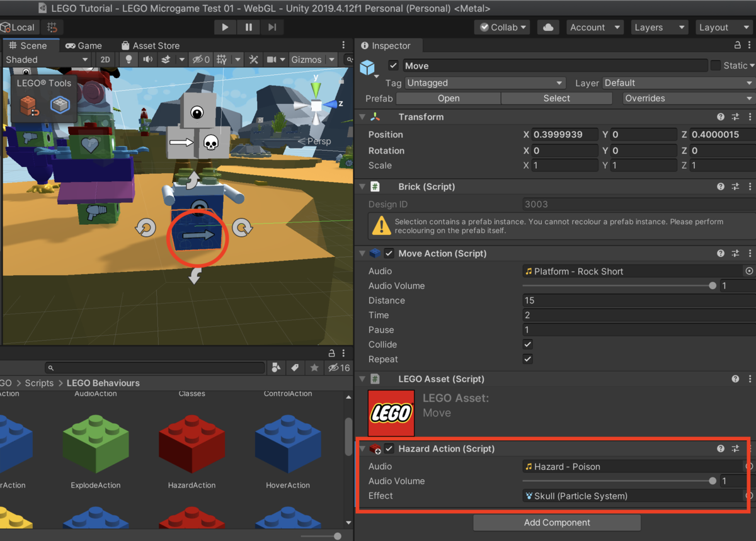Open the prefab Overrides dropdown
The width and height of the screenshot is (756, 541).
pyautogui.click(x=689, y=98)
